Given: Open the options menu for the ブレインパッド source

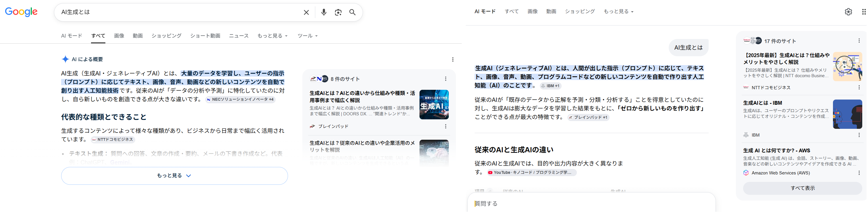Looking at the screenshot, I should [x=446, y=127].
